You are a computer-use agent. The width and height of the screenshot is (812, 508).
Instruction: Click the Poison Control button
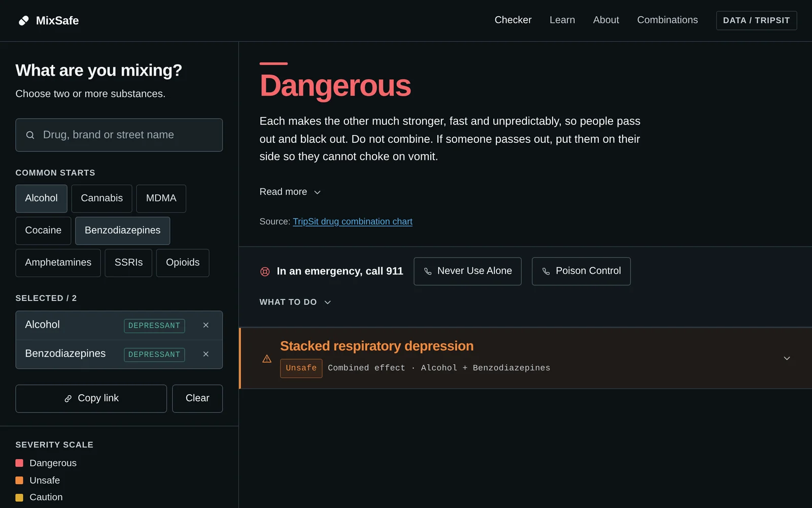581,271
